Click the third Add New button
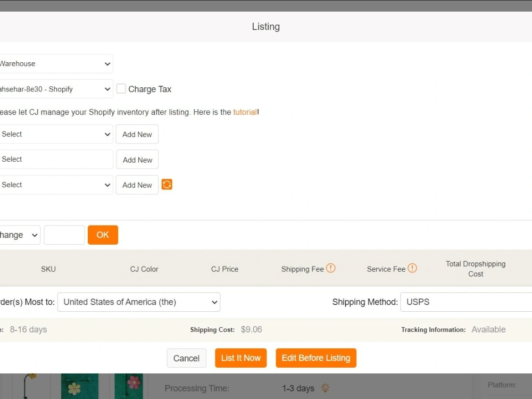 137,185
